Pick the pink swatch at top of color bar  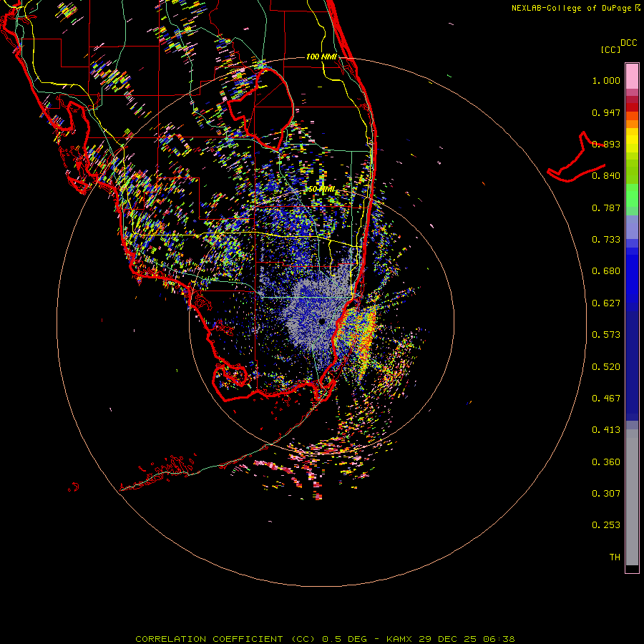[632, 77]
